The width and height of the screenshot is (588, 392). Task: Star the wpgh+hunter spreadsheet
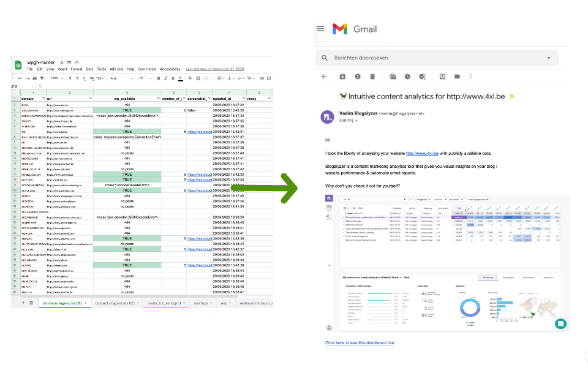62,62
